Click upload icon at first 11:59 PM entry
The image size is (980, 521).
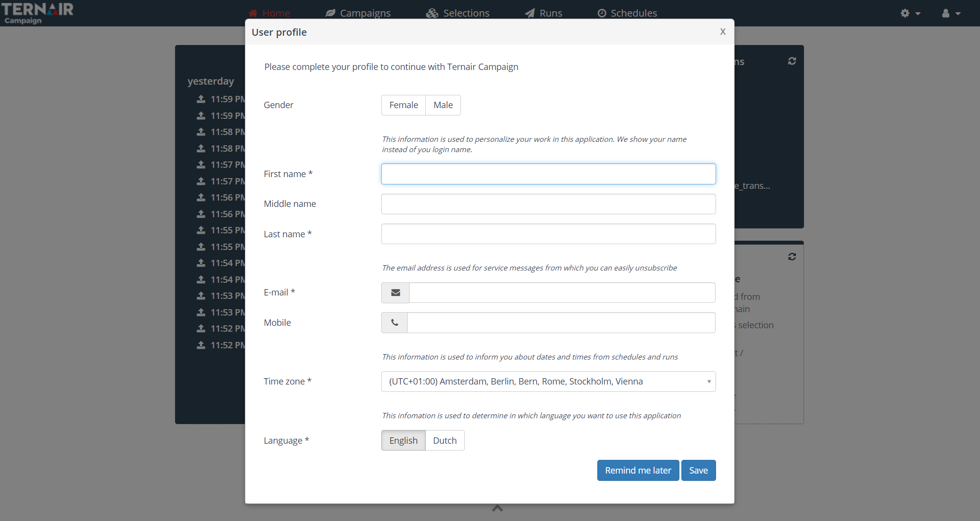pyautogui.click(x=201, y=99)
